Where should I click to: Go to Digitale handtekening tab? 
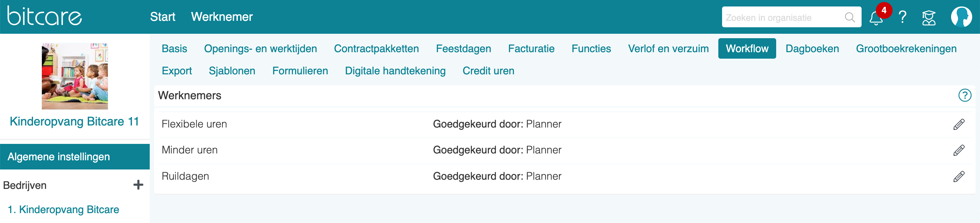point(395,71)
